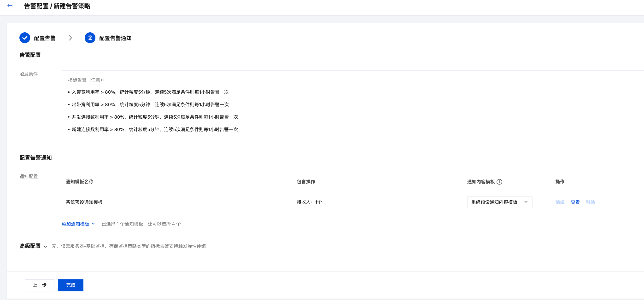The height and width of the screenshot is (300, 644).
Task: Click the step 2 number circle
Action: [x=90, y=38]
